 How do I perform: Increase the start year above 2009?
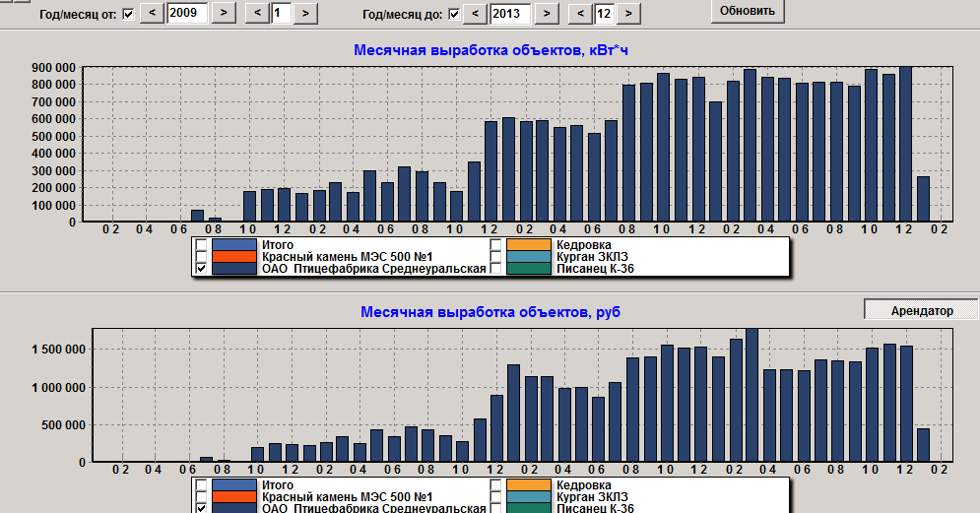click(x=224, y=13)
